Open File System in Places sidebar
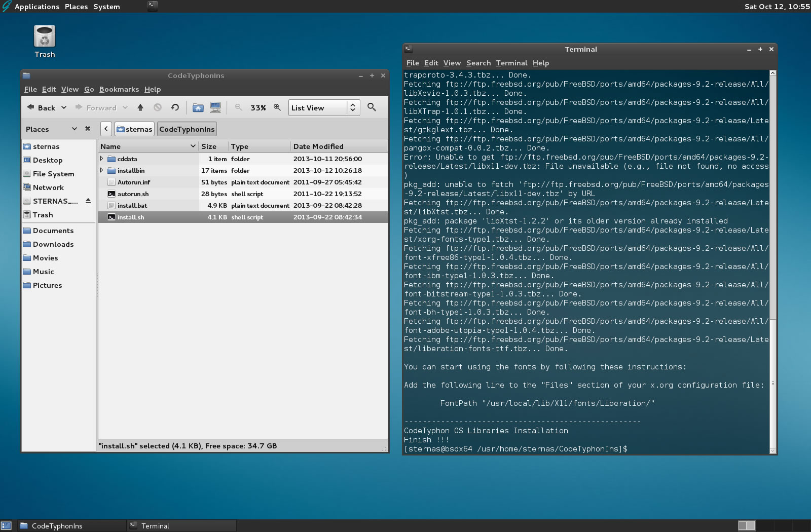Image resolution: width=811 pixels, height=532 pixels. pyautogui.click(x=59, y=174)
